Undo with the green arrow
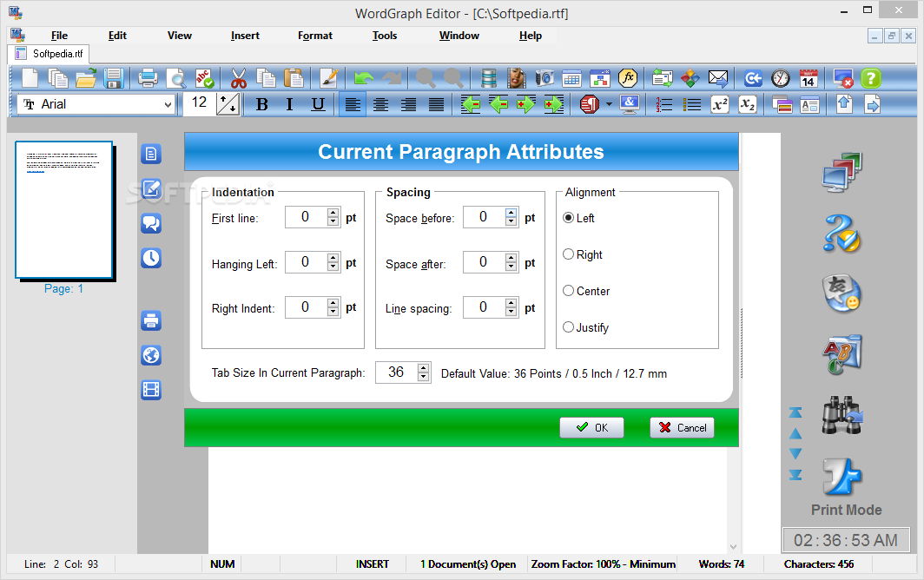This screenshot has width=924, height=580. pyautogui.click(x=364, y=78)
